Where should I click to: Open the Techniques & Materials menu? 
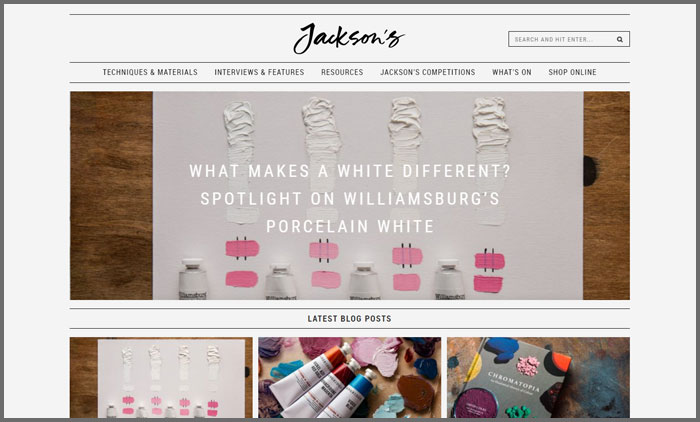(150, 72)
